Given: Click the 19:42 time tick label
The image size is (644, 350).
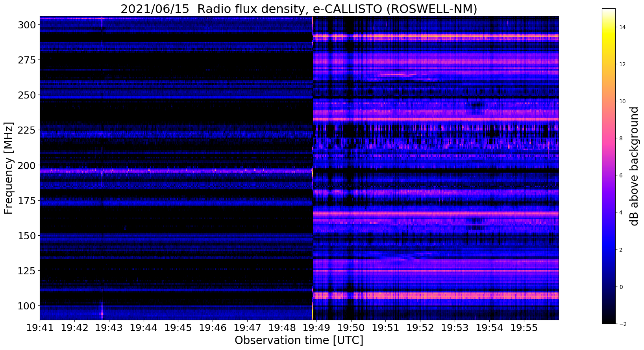Looking at the screenshot, I should tap(74, 328).
